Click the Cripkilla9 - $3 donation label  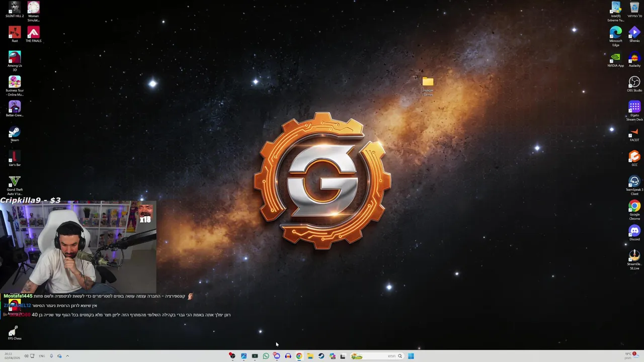(30, 200)
